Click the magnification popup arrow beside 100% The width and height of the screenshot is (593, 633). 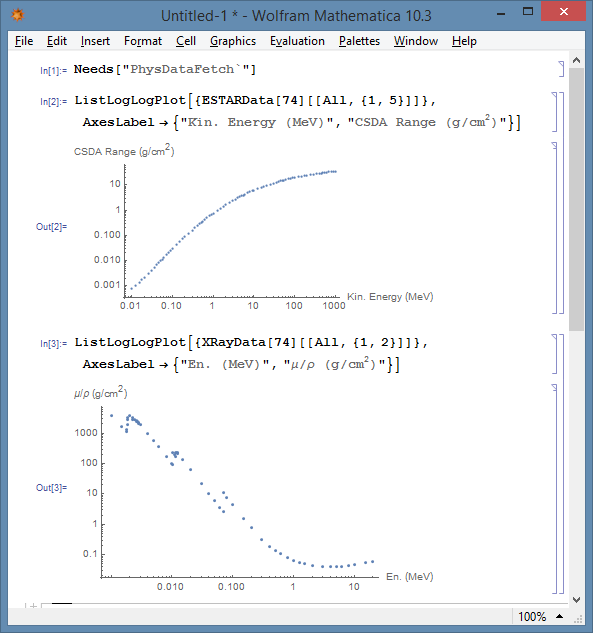coord(559,616)
